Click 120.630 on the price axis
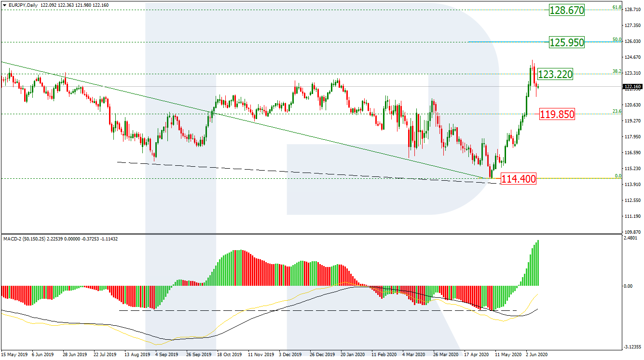Screen dimensions: 644x360 point(632,105)
